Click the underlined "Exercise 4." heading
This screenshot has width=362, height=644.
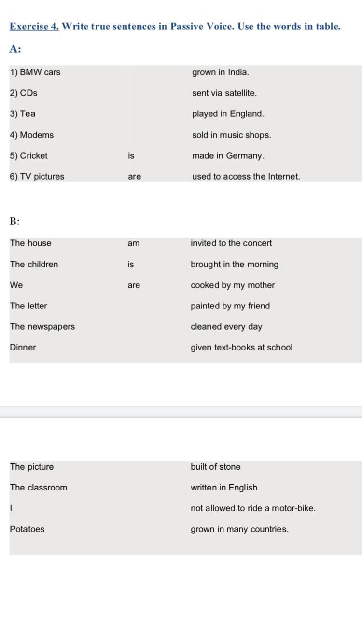(x=34, y=27)
